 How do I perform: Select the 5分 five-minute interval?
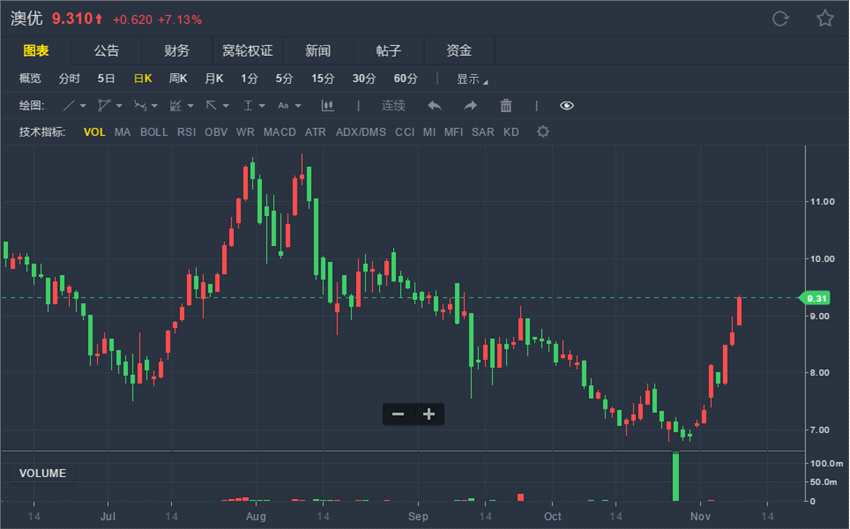pyautogui.click(x=284, y=79)
